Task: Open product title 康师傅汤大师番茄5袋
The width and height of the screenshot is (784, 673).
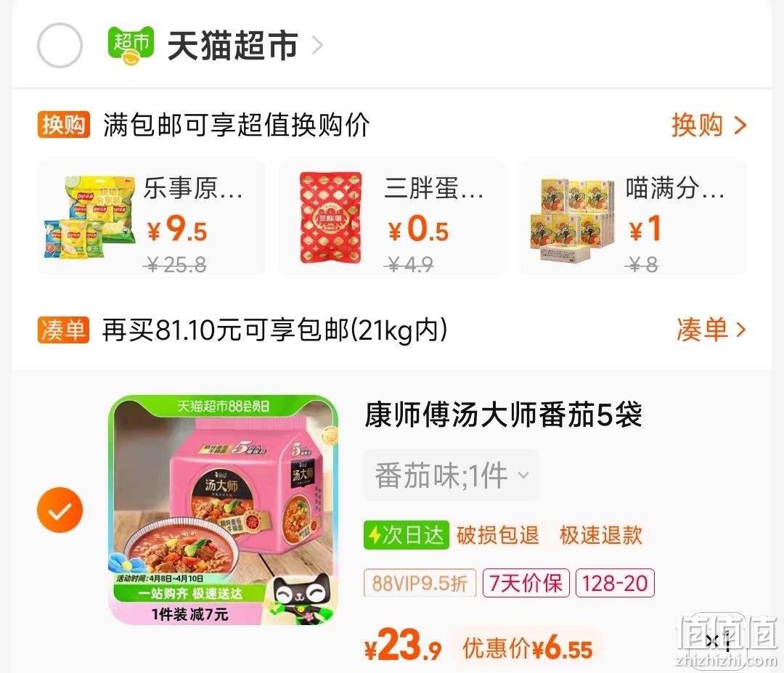Action: 503,415
